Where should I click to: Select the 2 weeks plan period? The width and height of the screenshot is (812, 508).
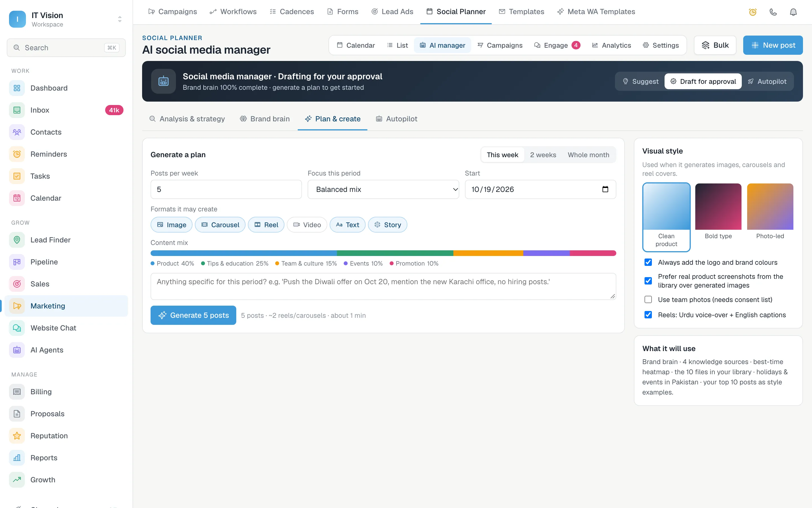[x=543, y=155]
